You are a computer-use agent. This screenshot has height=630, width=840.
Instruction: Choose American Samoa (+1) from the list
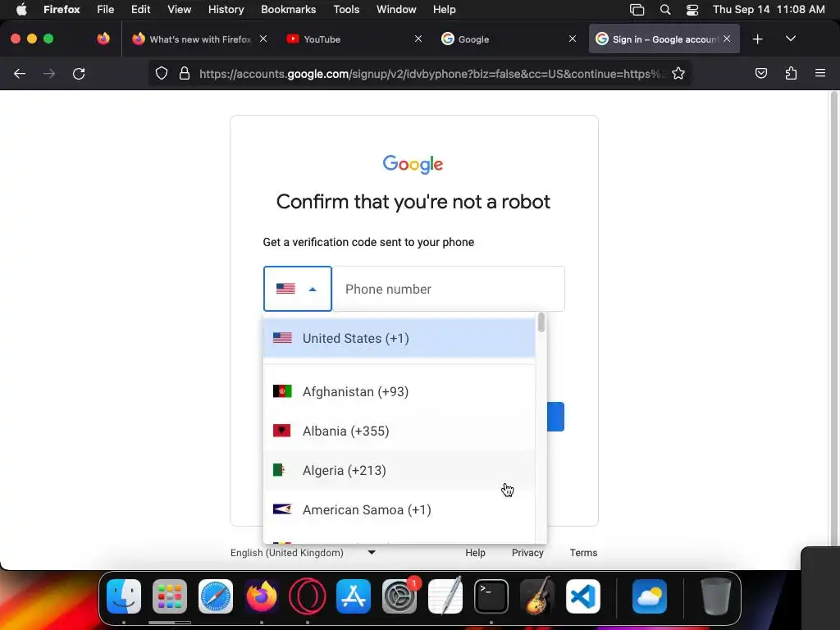point(399,509)
